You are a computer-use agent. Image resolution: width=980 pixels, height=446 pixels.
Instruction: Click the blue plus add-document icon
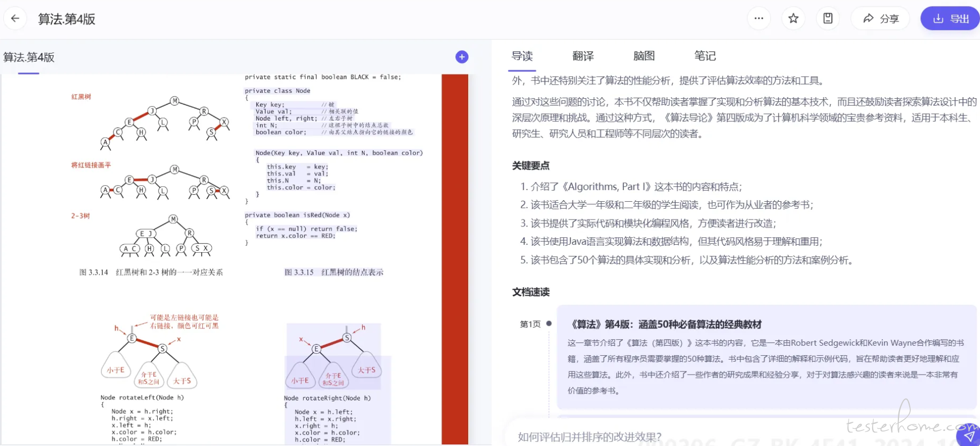462,57
